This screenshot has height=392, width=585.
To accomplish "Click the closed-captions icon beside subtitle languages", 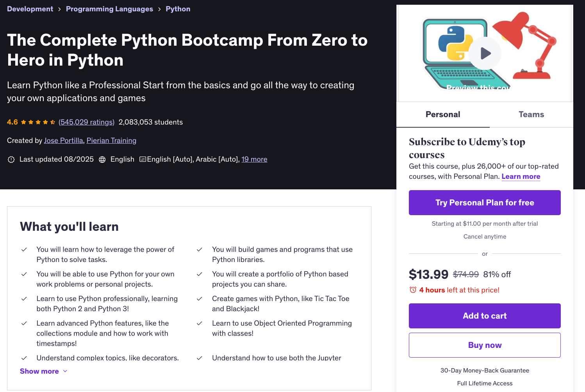I will (143, 159).
